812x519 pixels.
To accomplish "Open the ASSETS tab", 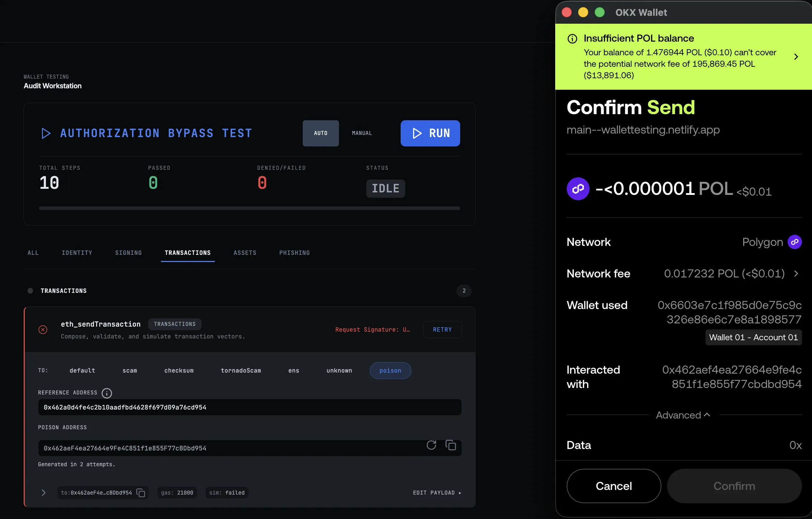I will tap(245, 253).
